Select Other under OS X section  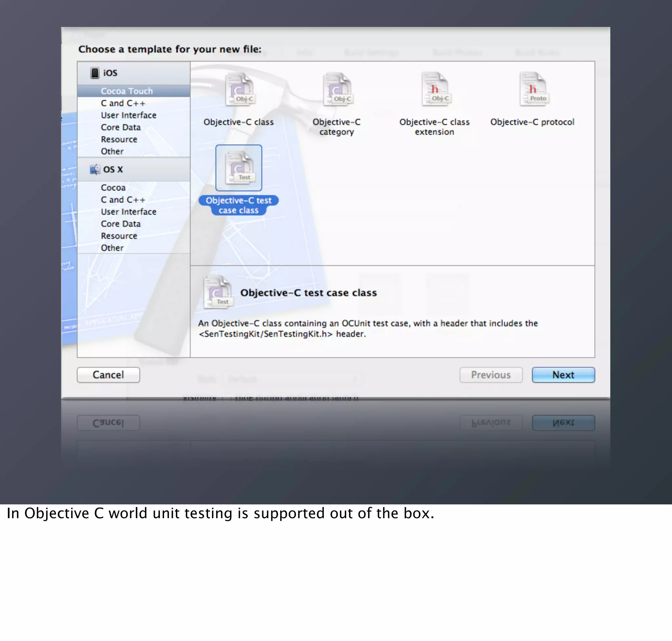[x=112, y=248]
